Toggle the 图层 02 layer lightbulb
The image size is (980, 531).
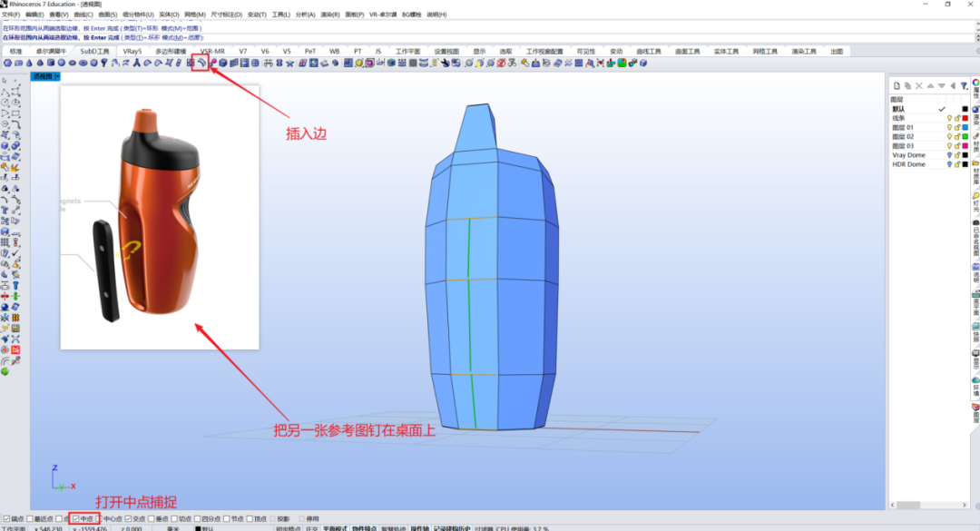[x=949, y=136]
